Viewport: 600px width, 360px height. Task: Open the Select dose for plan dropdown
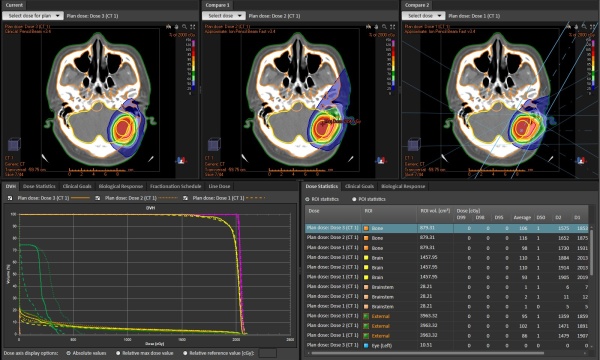point(33,16)
